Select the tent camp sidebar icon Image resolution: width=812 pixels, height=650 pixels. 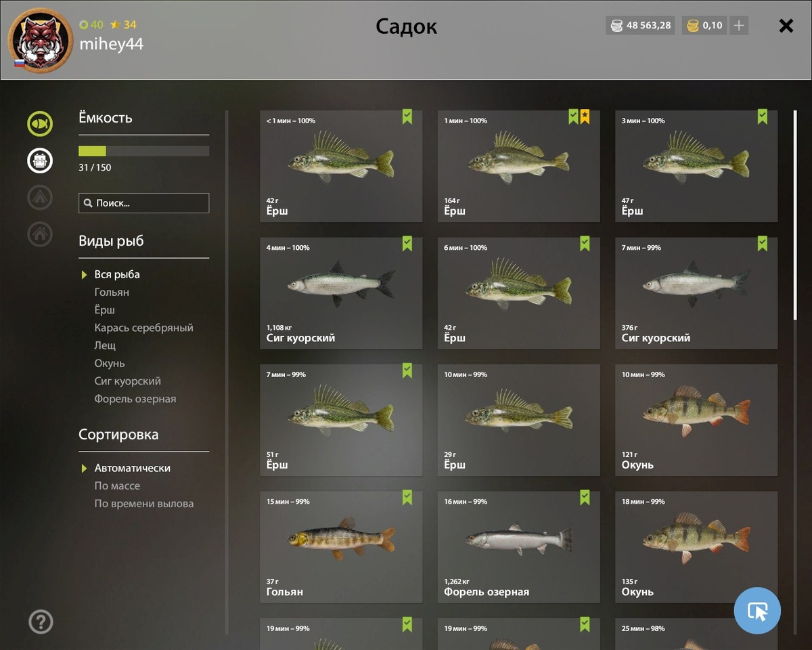(40, 197)
